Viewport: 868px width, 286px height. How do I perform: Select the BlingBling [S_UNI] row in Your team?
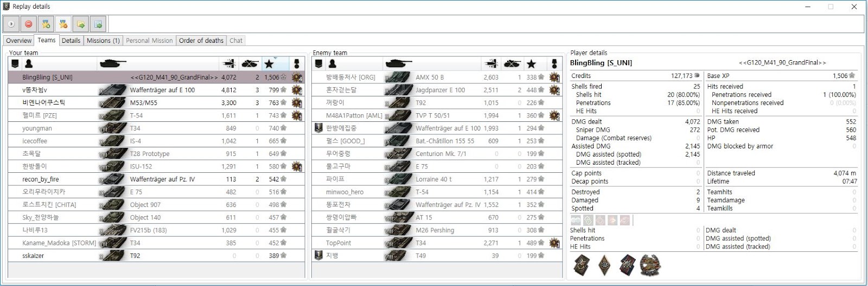(156, 77)
